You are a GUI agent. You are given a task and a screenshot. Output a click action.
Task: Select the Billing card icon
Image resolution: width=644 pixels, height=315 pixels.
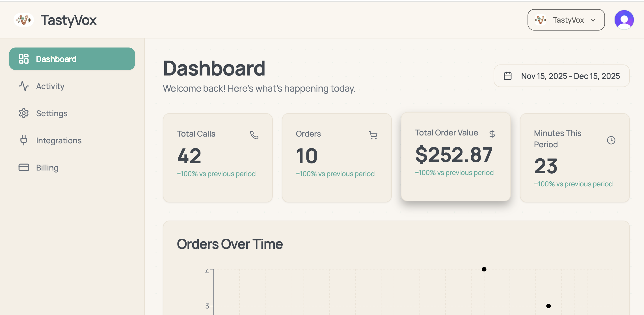tap(24, 167)
